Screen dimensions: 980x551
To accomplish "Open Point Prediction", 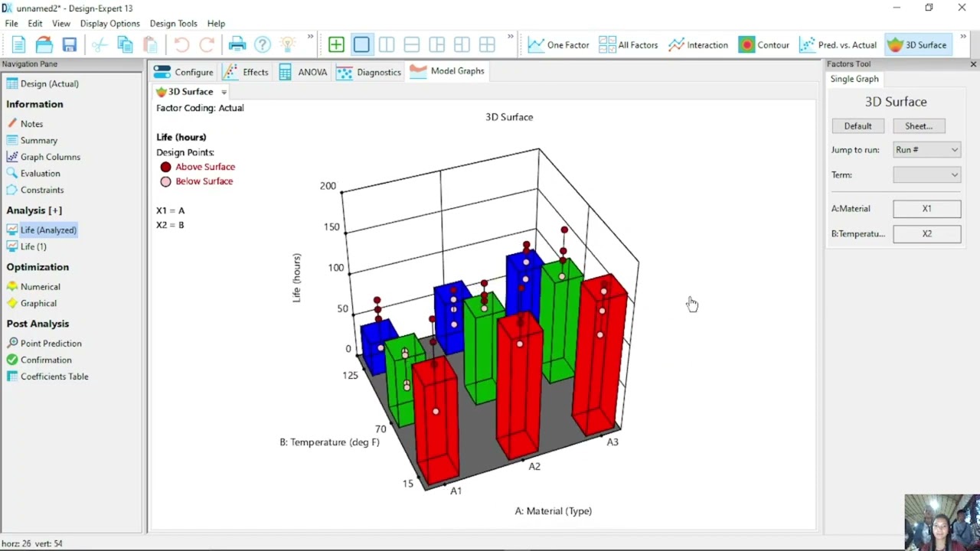I will click(44, 344).
